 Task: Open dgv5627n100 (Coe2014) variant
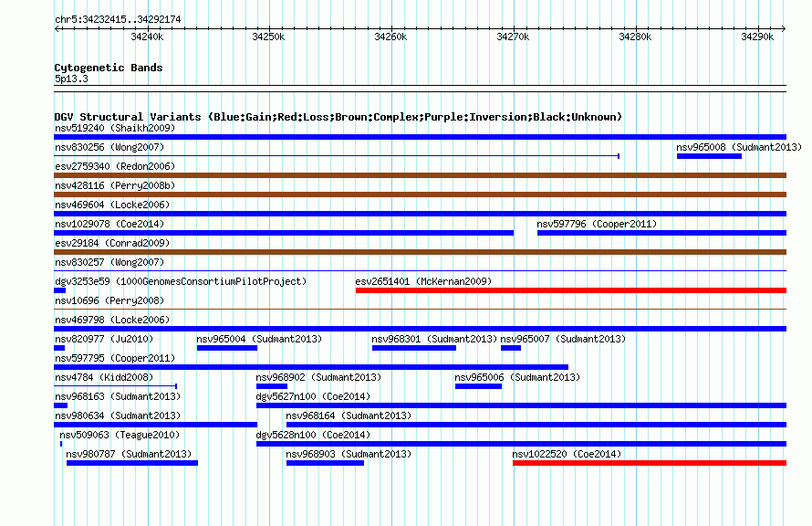313,396
